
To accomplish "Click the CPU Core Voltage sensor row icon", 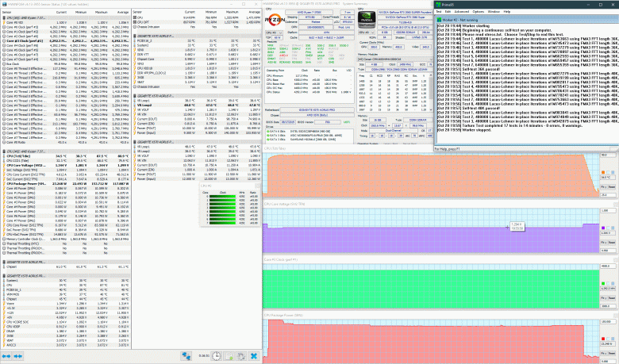I will click(x=4, y=165).
